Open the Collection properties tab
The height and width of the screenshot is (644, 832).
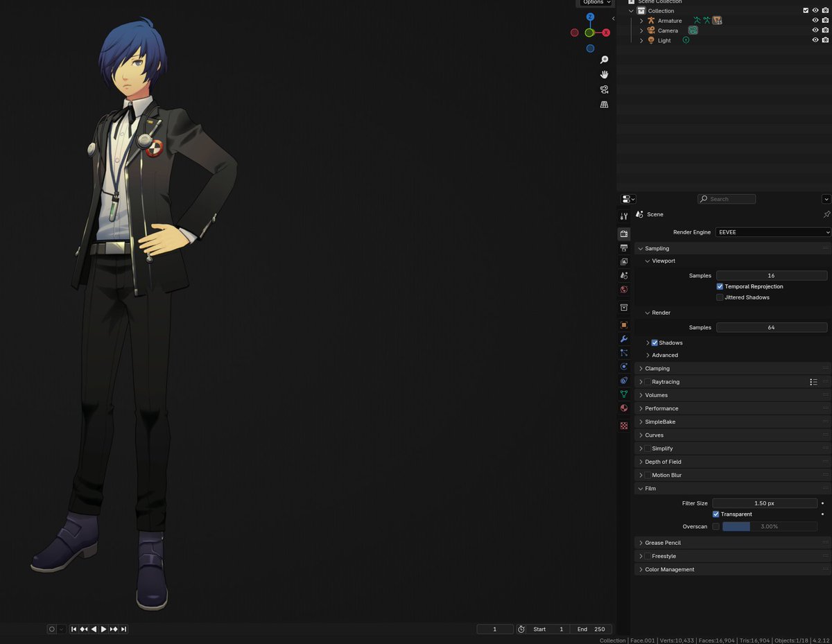click(x=624, y=307)
